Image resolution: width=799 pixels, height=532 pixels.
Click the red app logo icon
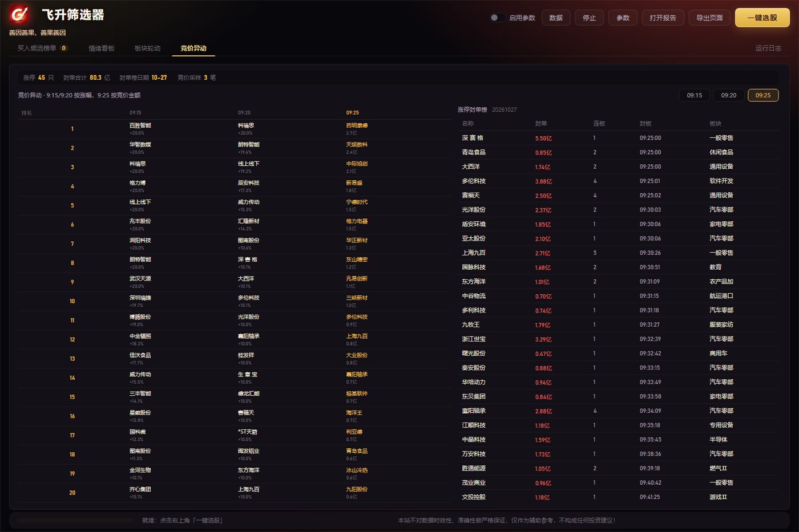coord(20,14)
